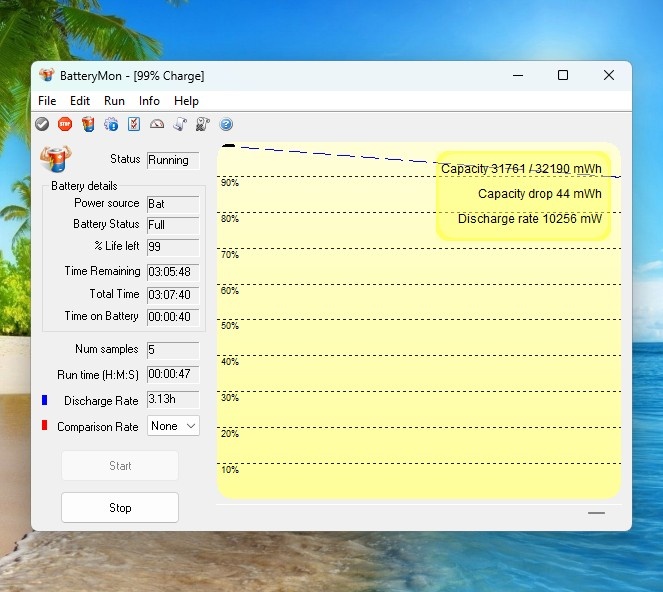Click the gear with info badge icon

click(111, 124)
